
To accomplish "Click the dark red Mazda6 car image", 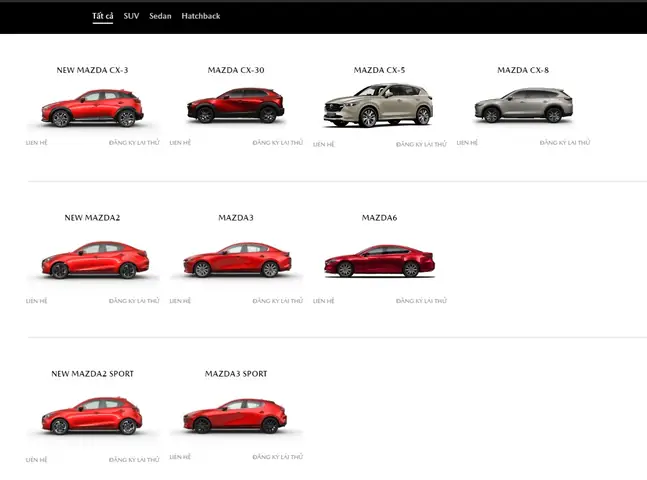I will pos(379,261).
